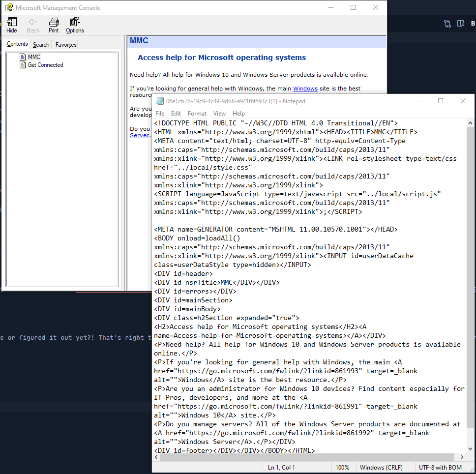This screenshot has height=474, width=476.
Task: Click the Notepad title bar icon
Action: coord(160,101)
